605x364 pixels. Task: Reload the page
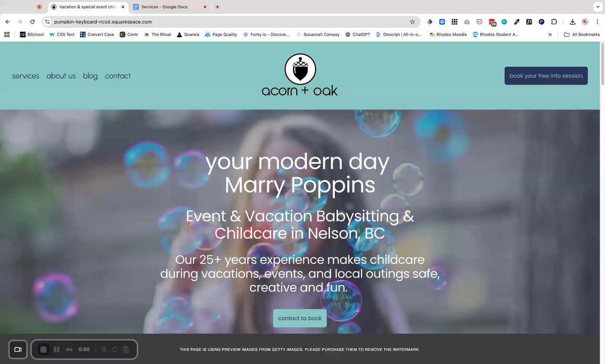[32, 22]
